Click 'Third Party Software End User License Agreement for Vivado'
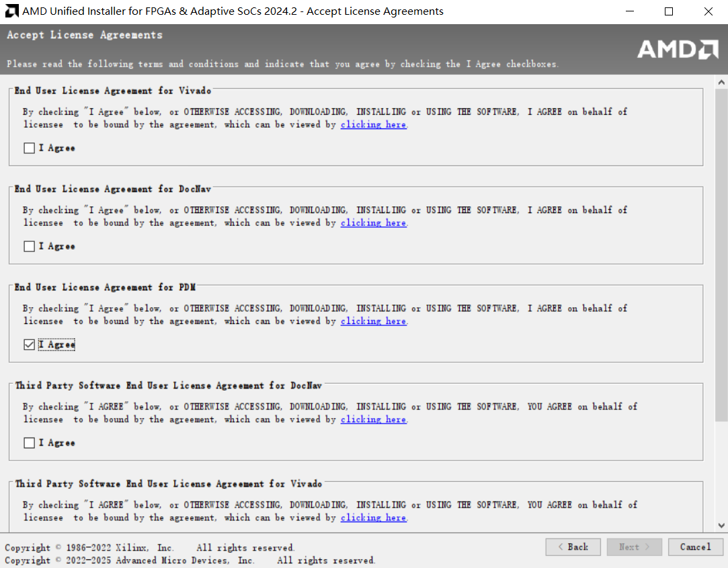728x568 pixels. pos(169,484)
